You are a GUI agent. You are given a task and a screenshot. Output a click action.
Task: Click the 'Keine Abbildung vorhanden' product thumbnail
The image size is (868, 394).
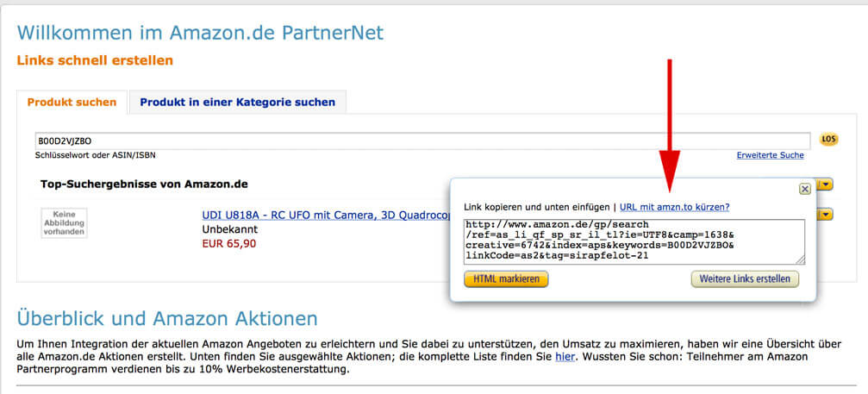[65, 222]
